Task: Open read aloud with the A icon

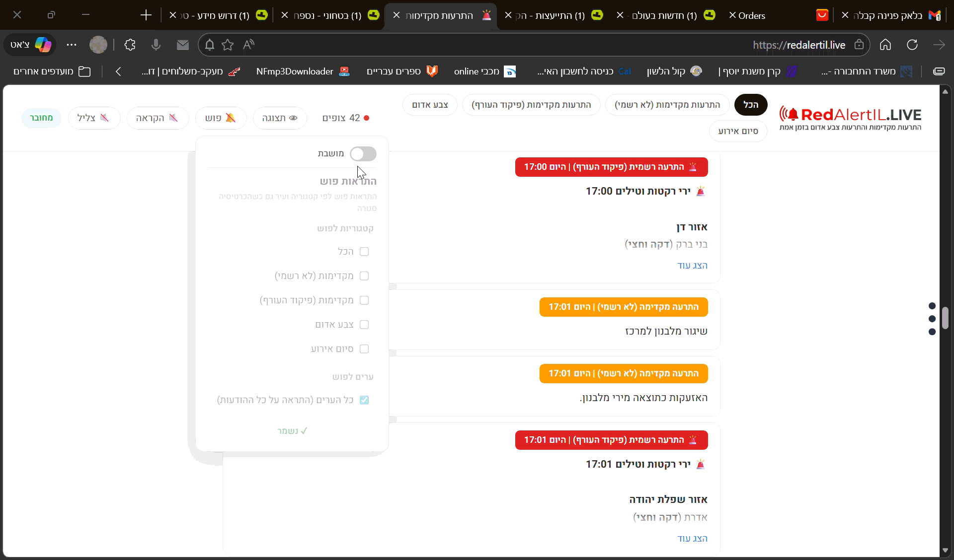Action: click(x=248, y=45)
